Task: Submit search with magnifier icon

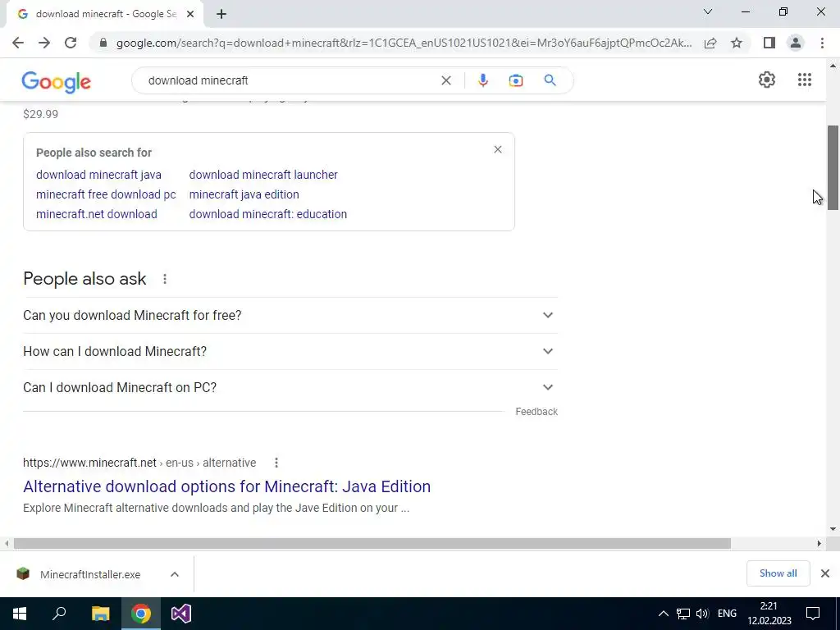Action: coord(550,80)
